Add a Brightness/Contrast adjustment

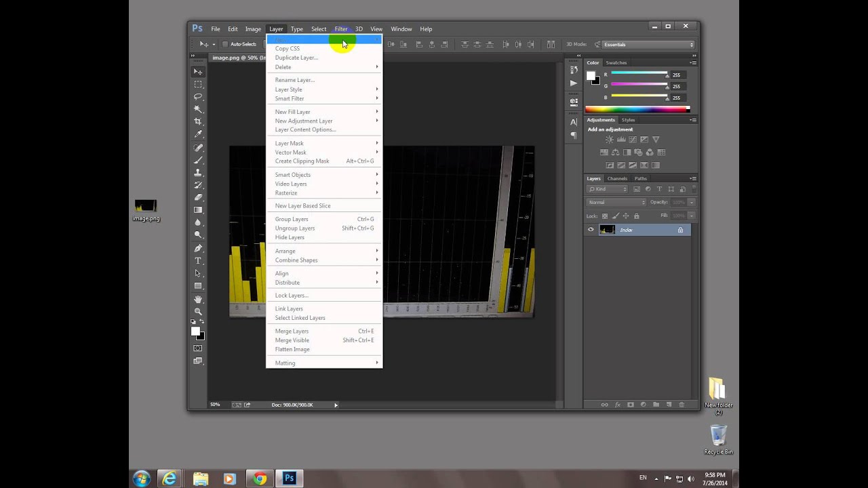click(610, 140)
